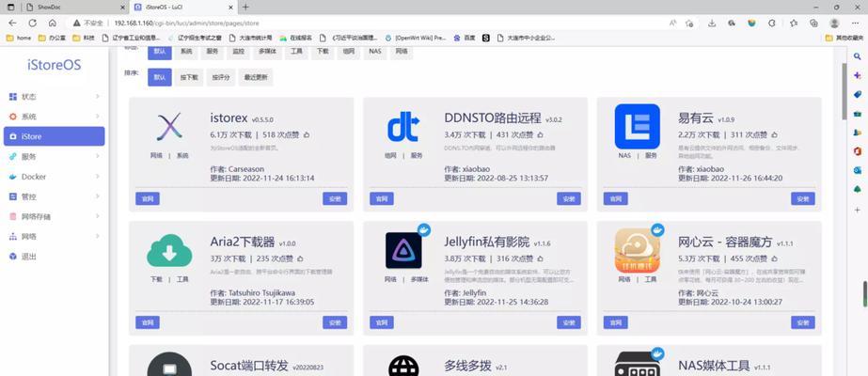Filter apps by the 系统 category
This screenshot has height=376, width=868.
tap(186, 52)
